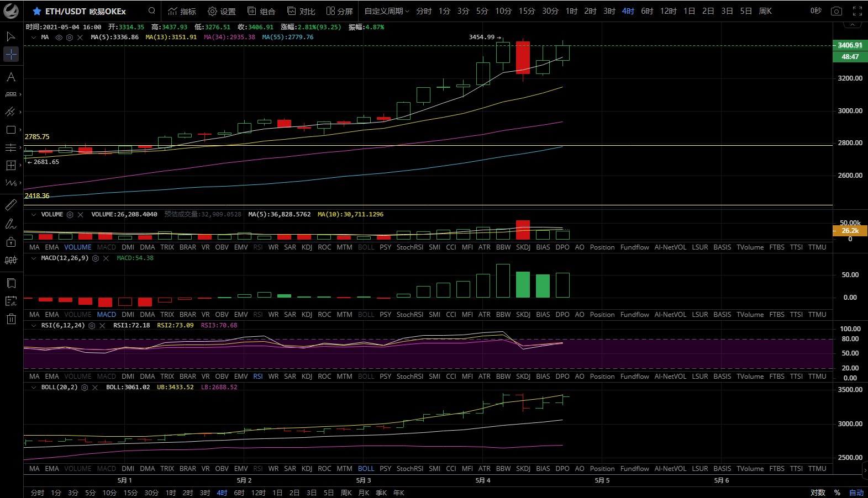Image resolution: width=868 pixels, height=498 pixels.
Task: Toggle auto scale 自动
Action: pyautogui.click(x=856, y=492)
